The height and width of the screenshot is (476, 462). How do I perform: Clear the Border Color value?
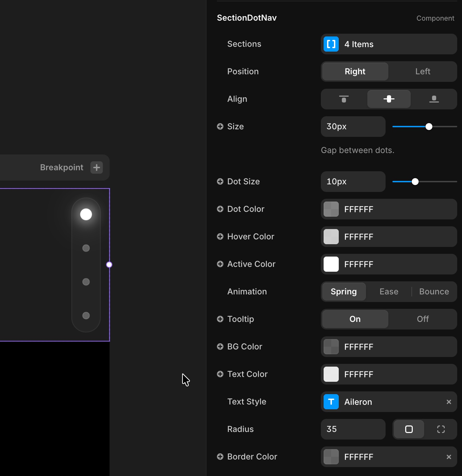click(x=449, y=457)
